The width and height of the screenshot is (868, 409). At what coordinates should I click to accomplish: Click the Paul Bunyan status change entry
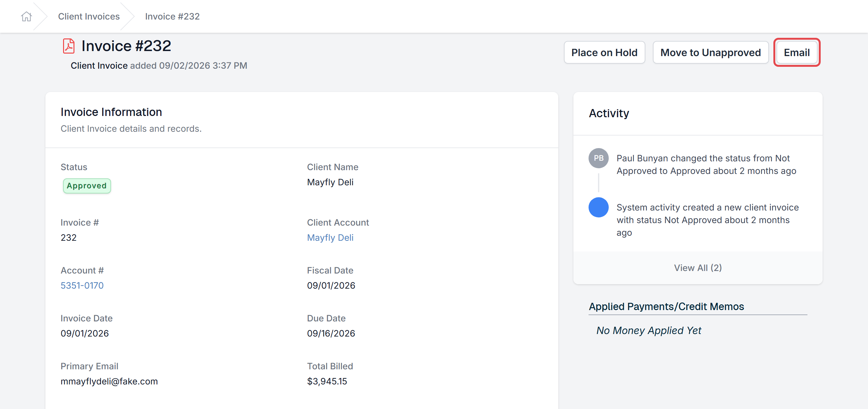tap(706, 164)
